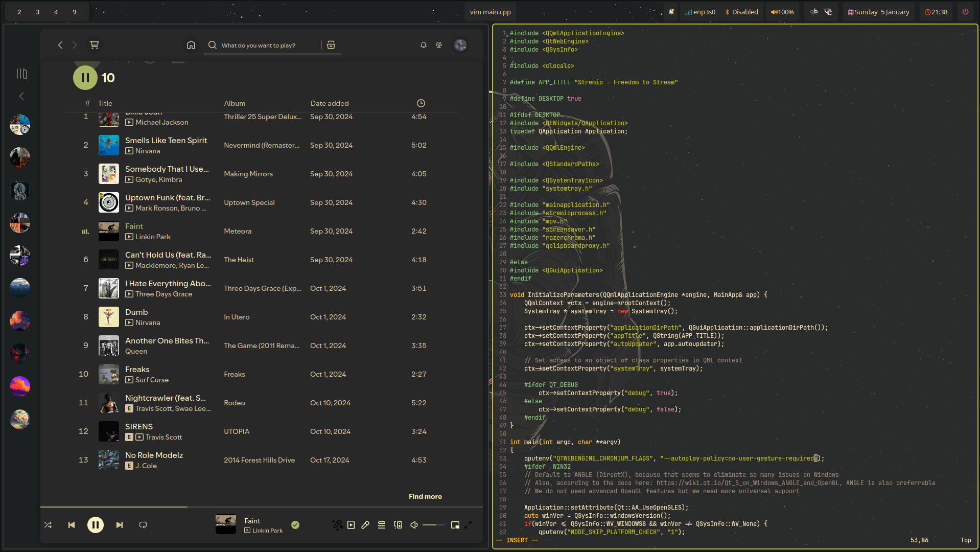Sort by the Title column header
This screenshot has height=552, width=980.
[105, 103]
